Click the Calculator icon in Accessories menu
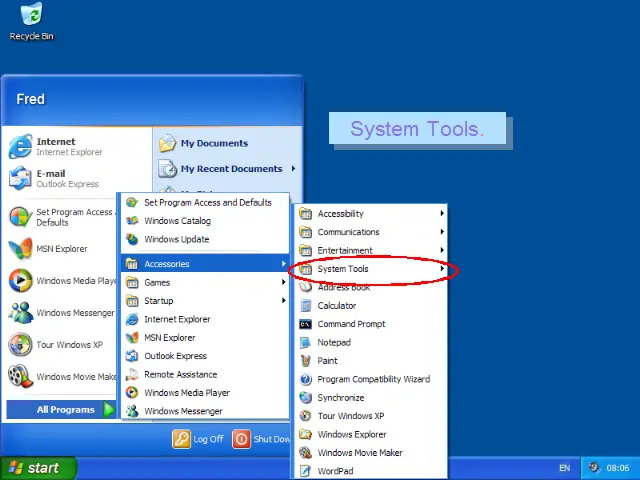The image size is (640, 480). tap(305, 305)
